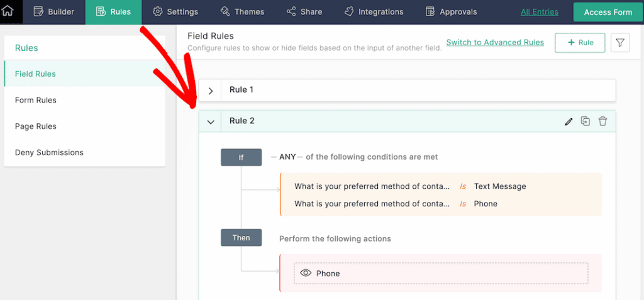This screenshot has height=300, width=644.
Task: Duplicate Rule 2 using the copy icon
Action: 586,121
